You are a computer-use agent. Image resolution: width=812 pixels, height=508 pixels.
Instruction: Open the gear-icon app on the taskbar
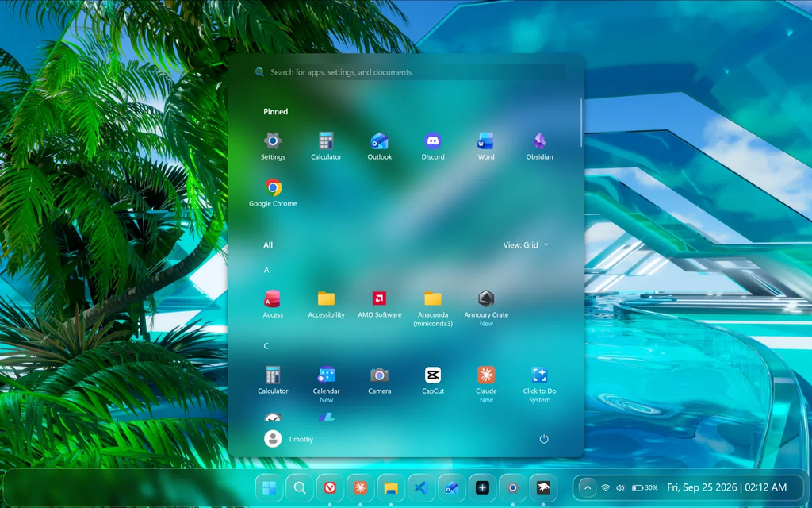tap(513, 488)
